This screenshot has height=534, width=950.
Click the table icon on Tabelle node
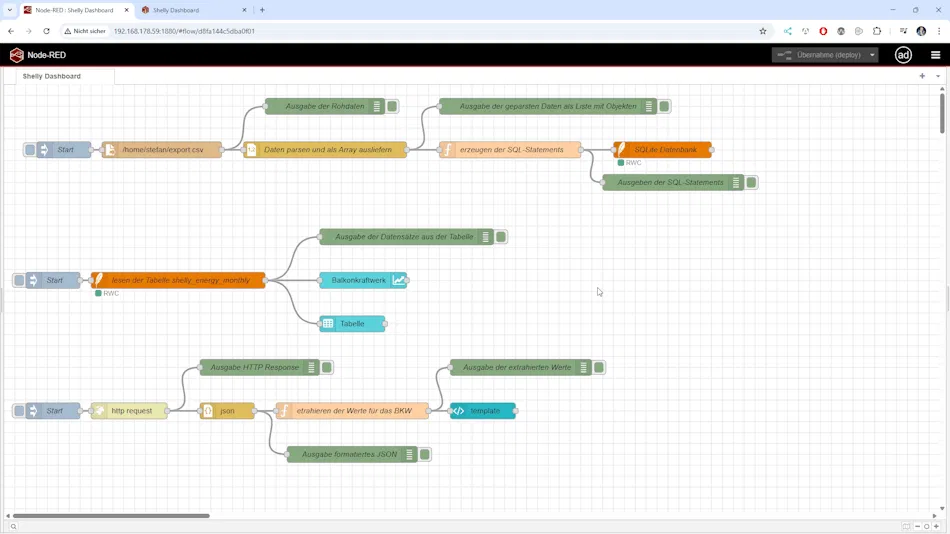tap(328, 324)
